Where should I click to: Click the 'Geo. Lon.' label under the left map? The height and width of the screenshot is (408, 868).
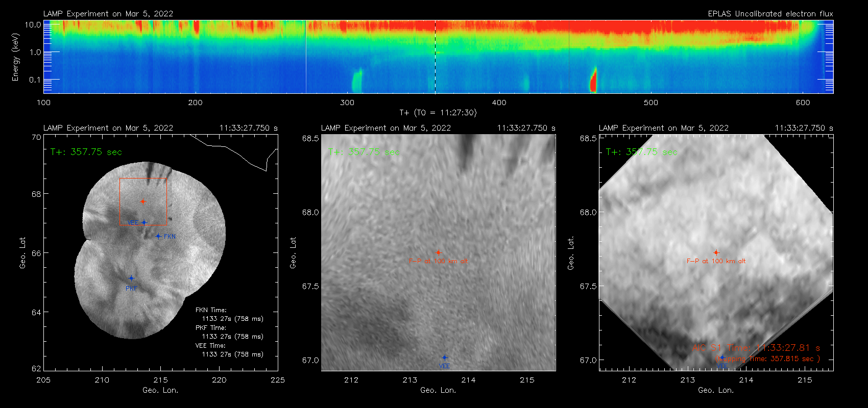160,390
